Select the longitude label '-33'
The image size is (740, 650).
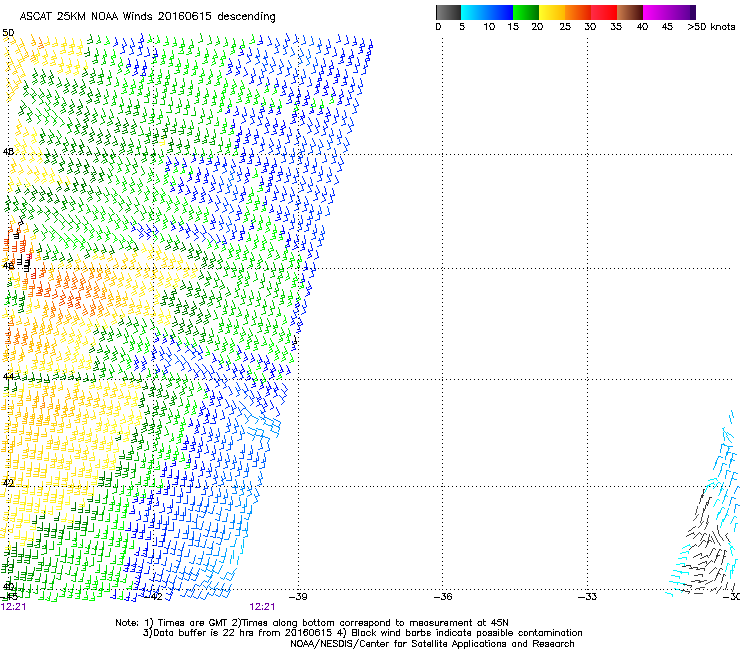588,597
